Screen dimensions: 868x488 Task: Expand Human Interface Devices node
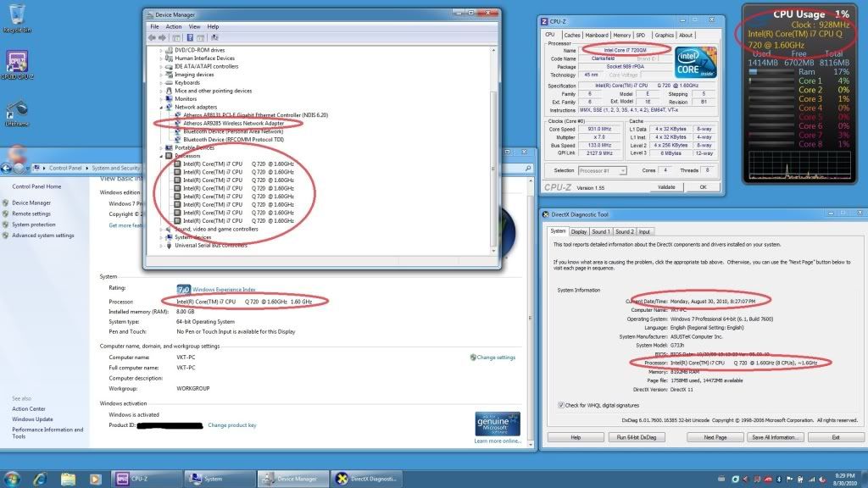point(160,58)
